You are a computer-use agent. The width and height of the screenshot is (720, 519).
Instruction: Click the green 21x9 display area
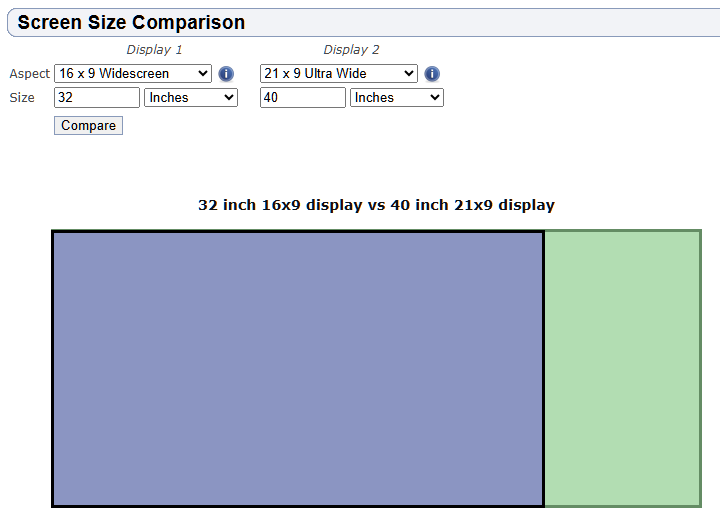click(622, 369)
